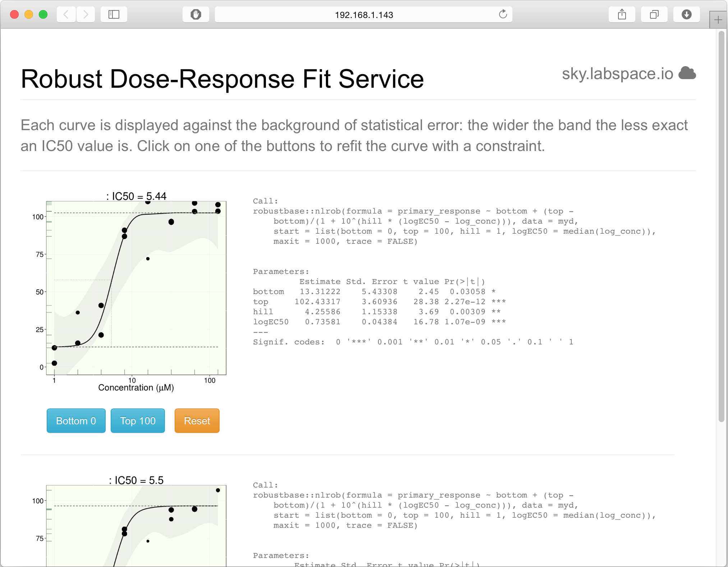The width and height of the screenshot is (728, 567).
Task: Open the privacy shield hand icon
Action: point(196,14)
